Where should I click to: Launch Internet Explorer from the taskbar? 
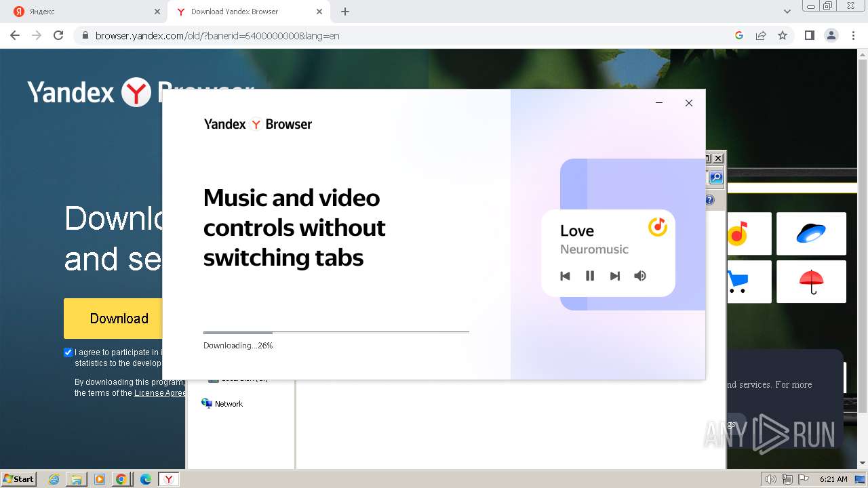click(x=54, y=479)
